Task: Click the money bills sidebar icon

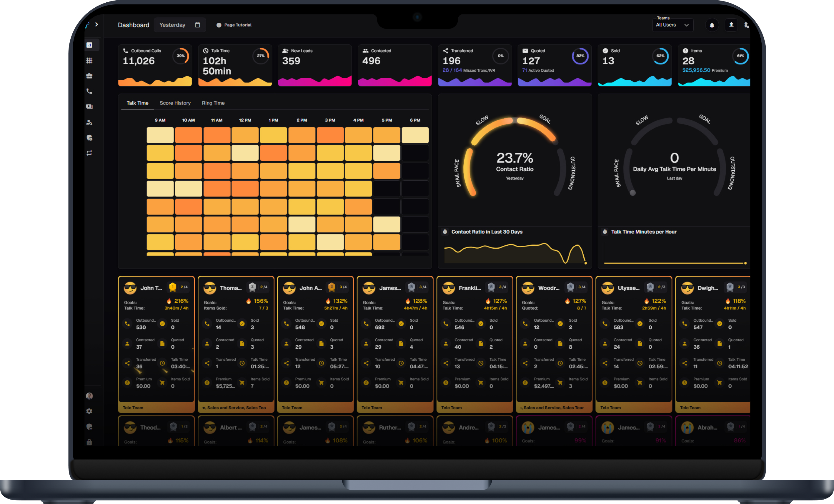Action: coord(89,107)
